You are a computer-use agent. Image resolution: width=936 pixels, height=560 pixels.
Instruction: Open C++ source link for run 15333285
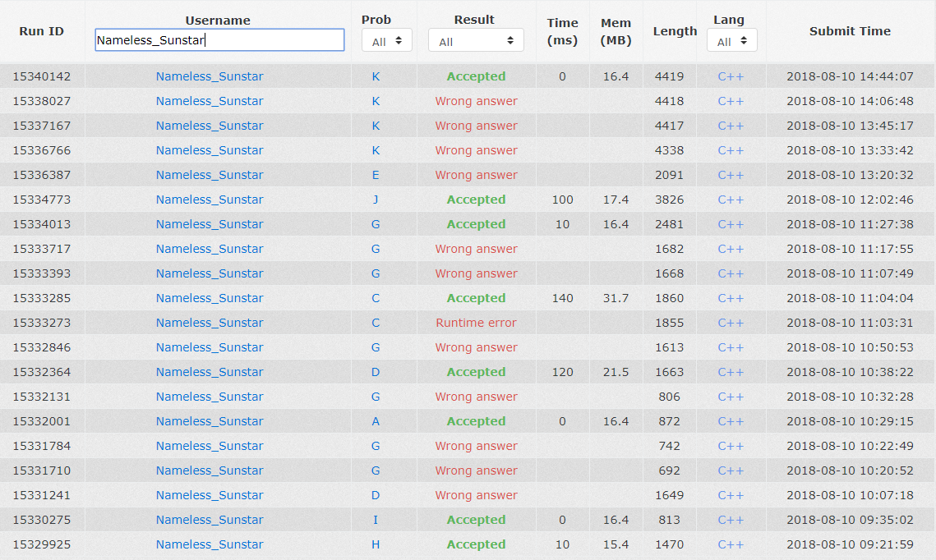[x=731, y=298]
